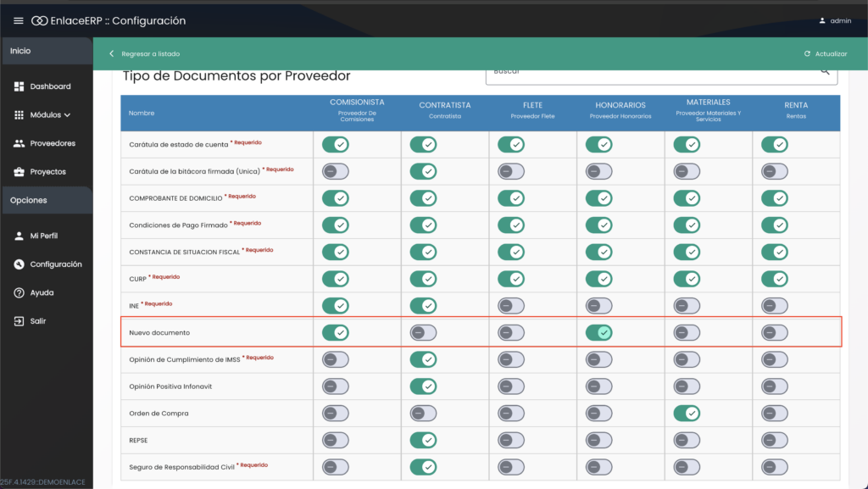
Task: Expand the Módulos dropdown menu
Action: pos(50,114)
